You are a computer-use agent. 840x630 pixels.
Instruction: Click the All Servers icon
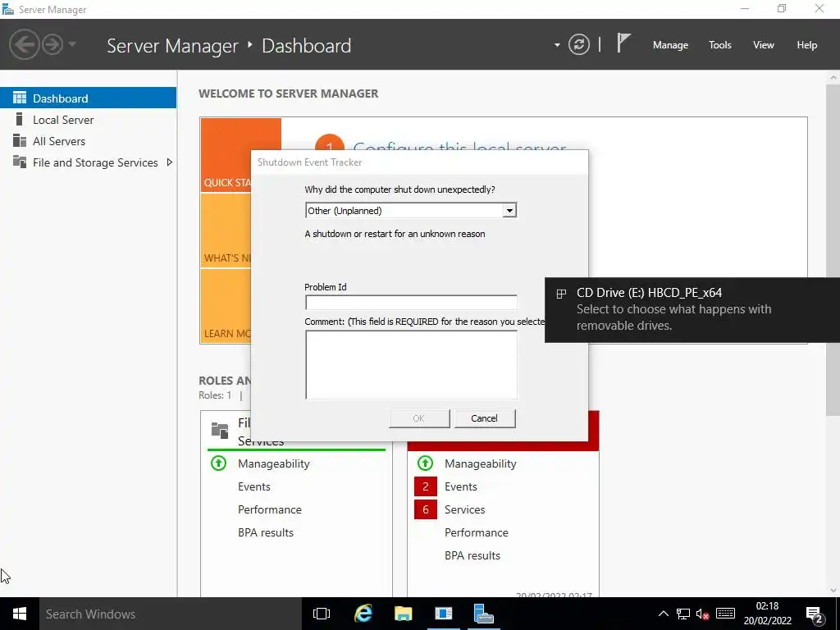point(20,140)
